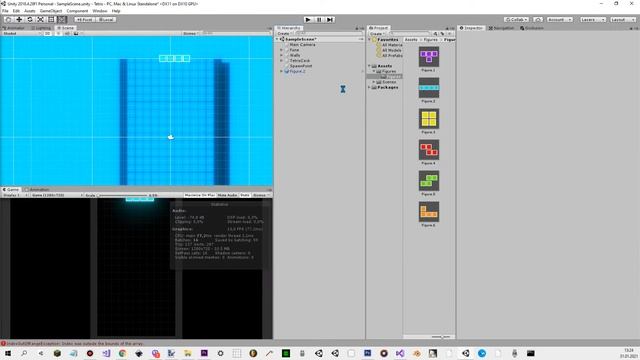Toggle the Stats overlay in Game view
Screen dimensions: 640x360
245,195
